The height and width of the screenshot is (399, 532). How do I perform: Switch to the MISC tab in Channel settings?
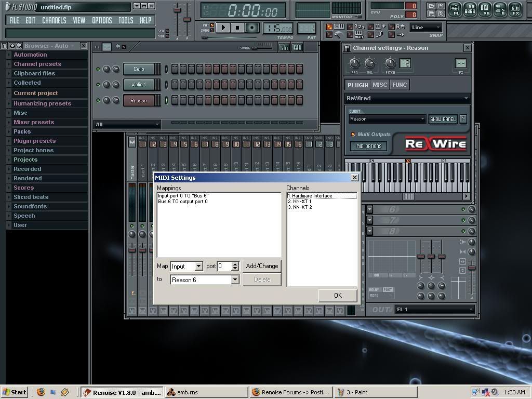coord(380,85)
